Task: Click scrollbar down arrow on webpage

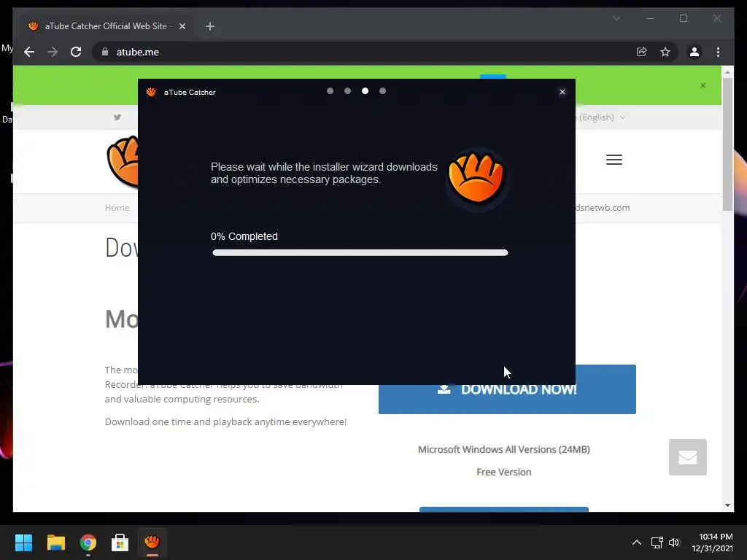Action: click(x=727, y=505)
